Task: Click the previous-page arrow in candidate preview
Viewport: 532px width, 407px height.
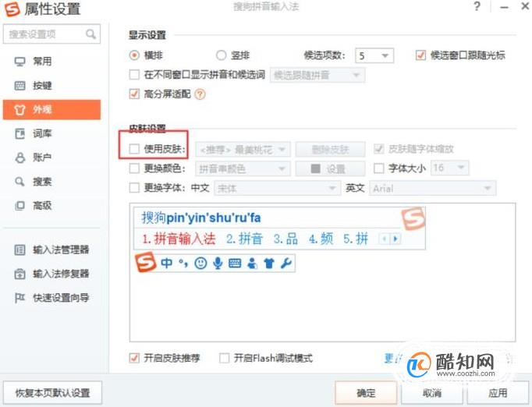Action: (x=385, y=239)
